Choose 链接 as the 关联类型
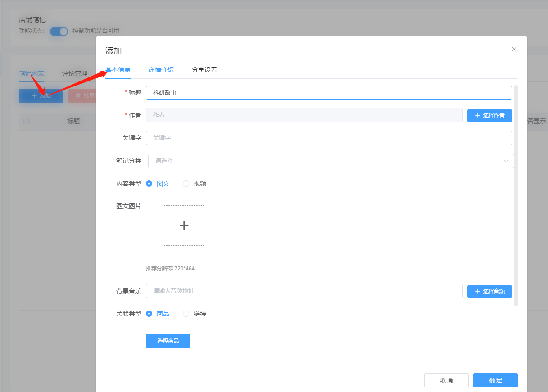This screenshot has height=392, width=548. click(186, 314)
